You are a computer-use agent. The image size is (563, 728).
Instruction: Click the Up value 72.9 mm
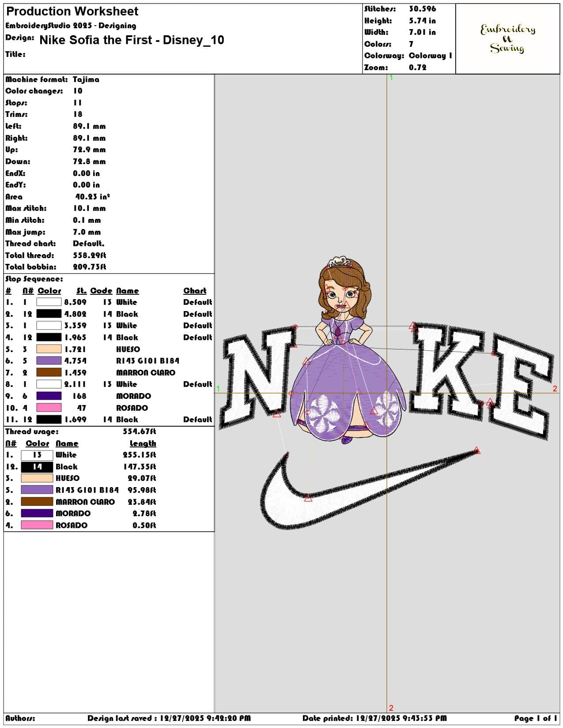89,150
